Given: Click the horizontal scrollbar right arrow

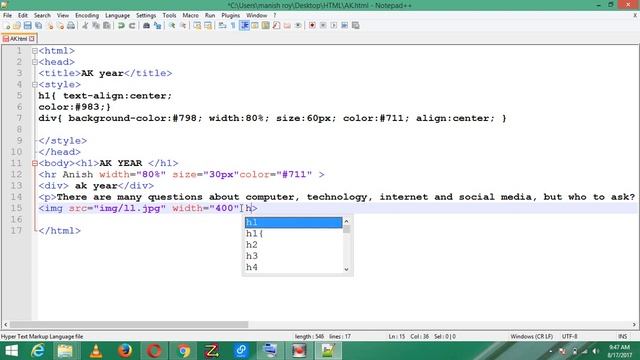Looking at the screenshot, I should (634, 324).
